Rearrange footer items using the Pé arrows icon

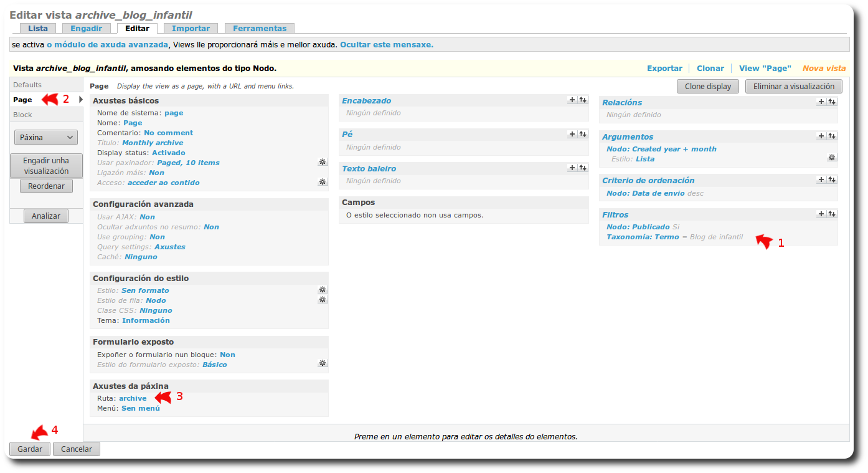click(583, 133)
